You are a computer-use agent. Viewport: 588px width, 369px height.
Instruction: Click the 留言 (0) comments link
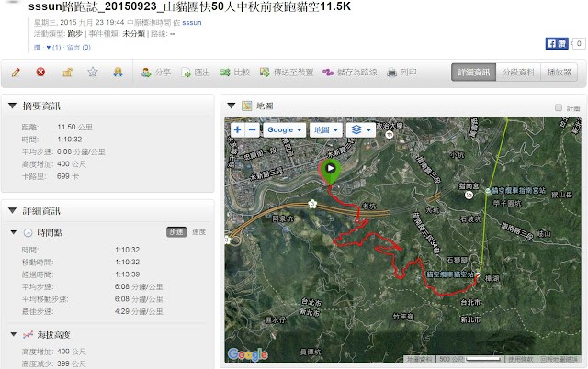(x=79, y=47)
